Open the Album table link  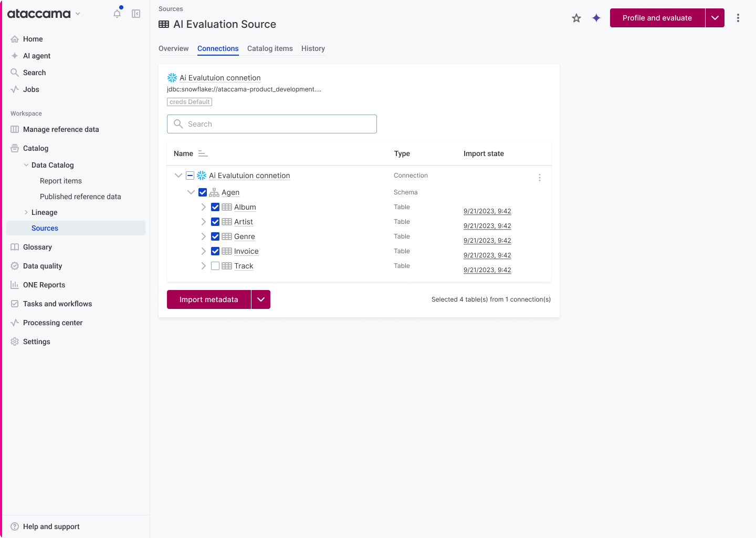(x=245, y=207)
